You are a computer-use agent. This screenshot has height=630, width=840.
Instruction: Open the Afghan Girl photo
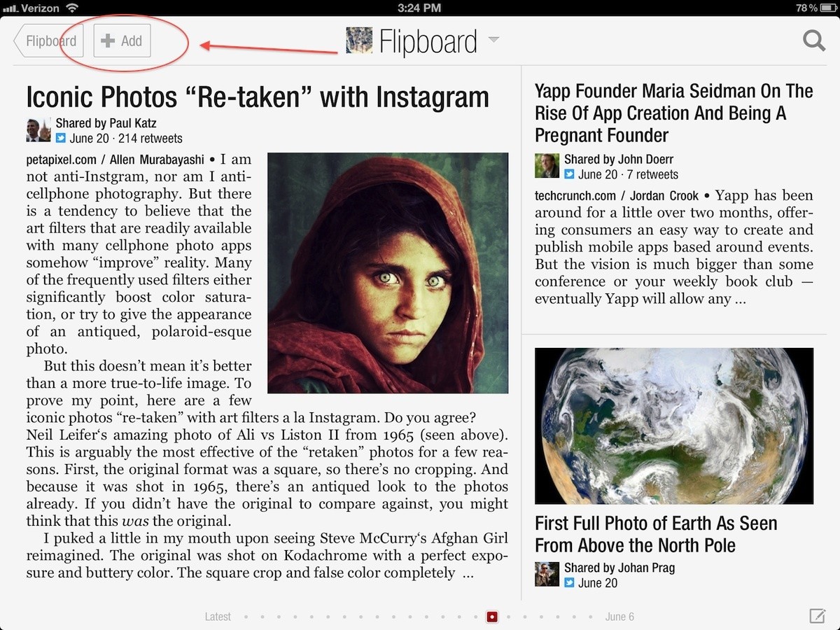pos(388,273)
